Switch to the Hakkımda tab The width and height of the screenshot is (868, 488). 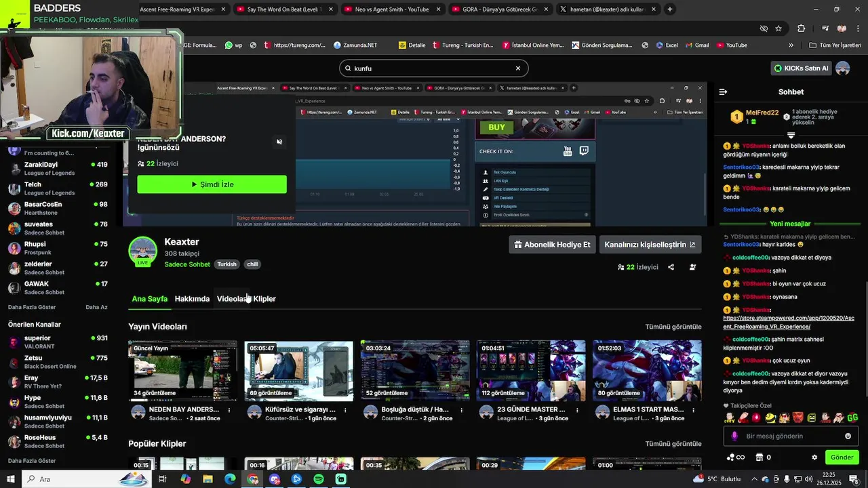(x=192, y=299)
